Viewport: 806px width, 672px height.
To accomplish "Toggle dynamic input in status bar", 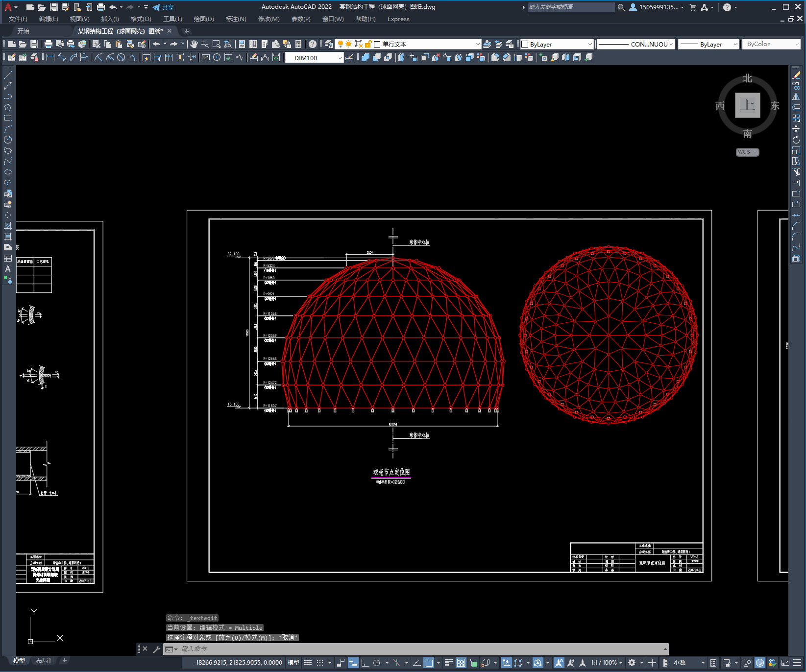I will pyautogui.click(x=353, y=663).
